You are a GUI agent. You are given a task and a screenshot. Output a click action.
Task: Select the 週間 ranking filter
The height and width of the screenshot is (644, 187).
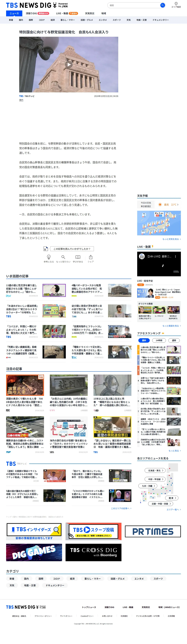click(174, 340)
